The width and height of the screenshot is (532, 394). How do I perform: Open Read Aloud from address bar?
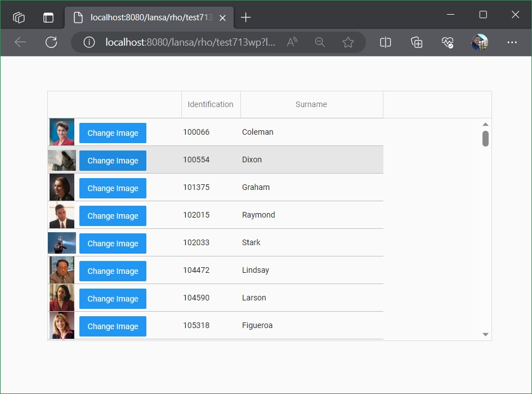pyautogui.click(x=292, y=42)
